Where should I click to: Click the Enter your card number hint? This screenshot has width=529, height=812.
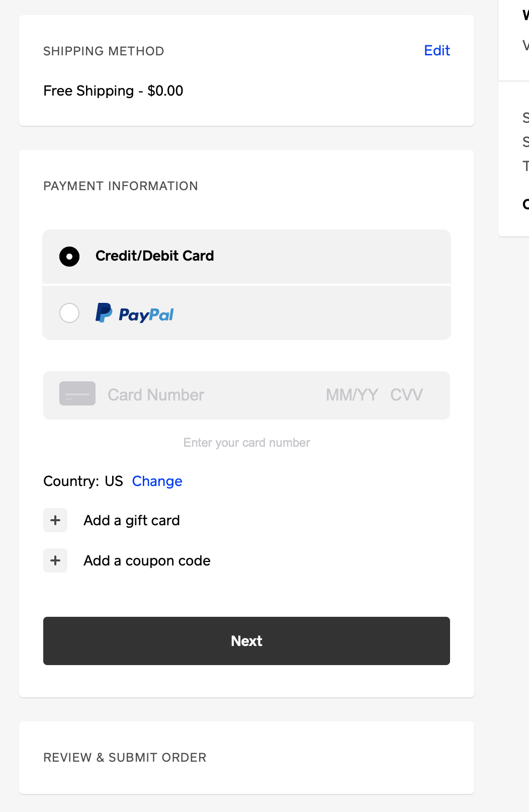(246, 443)
